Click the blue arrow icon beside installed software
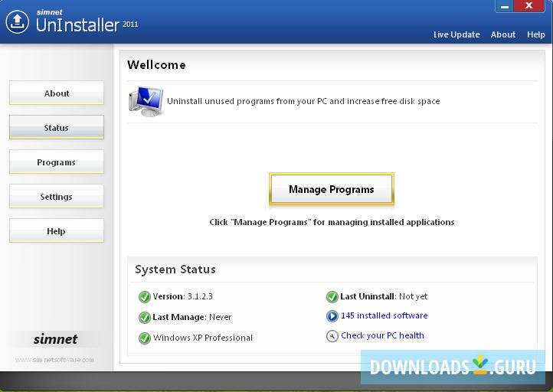 [x=332, y=316]
